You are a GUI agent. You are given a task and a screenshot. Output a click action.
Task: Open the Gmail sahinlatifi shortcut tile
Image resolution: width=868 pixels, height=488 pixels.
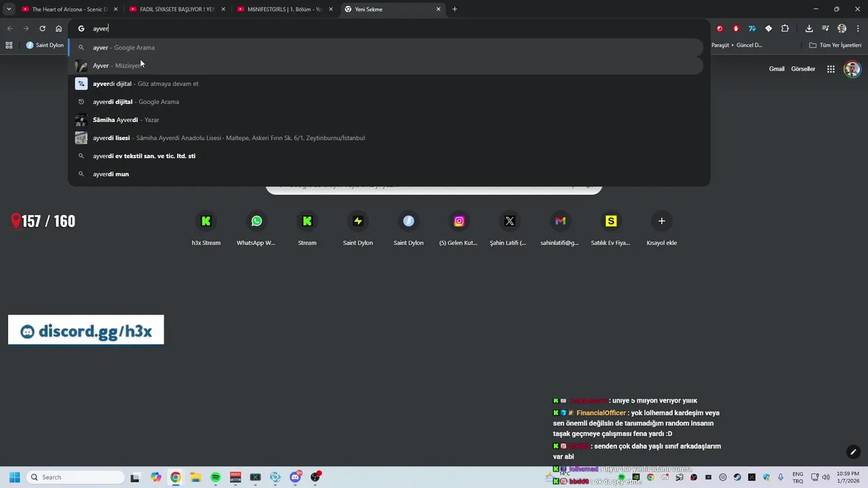(x=560, y=228)
